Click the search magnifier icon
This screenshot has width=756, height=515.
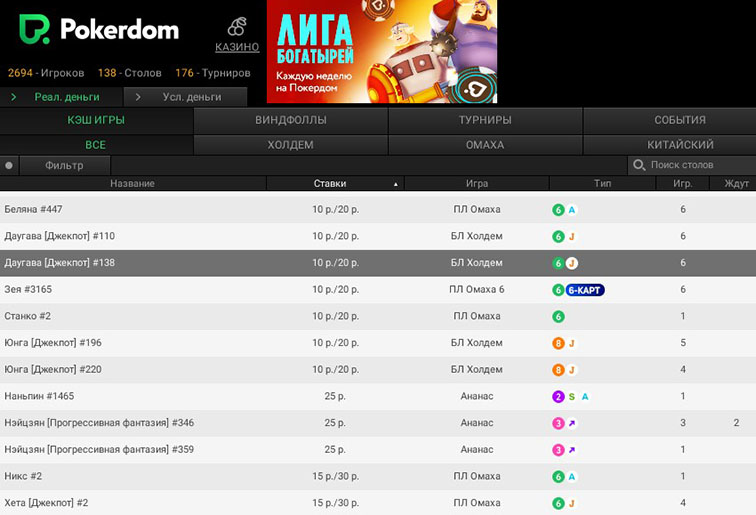pos(639,165)
